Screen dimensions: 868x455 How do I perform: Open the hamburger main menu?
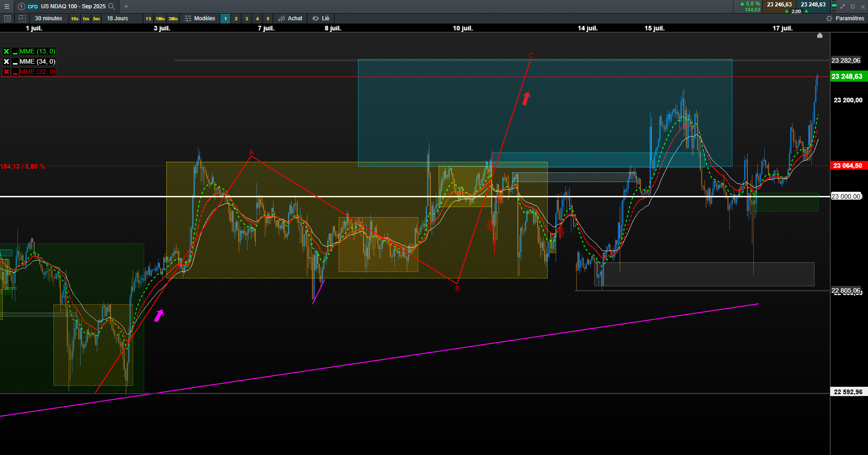click(6, 6)
